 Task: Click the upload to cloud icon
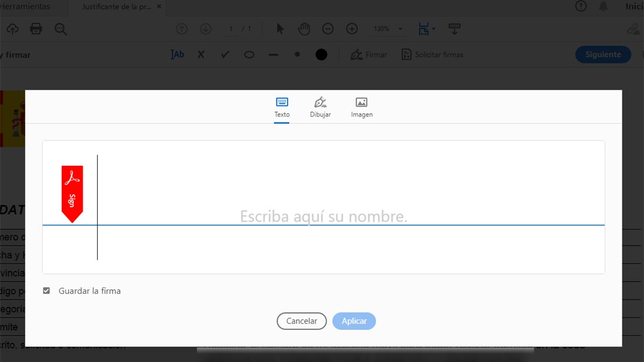[12, 29]
